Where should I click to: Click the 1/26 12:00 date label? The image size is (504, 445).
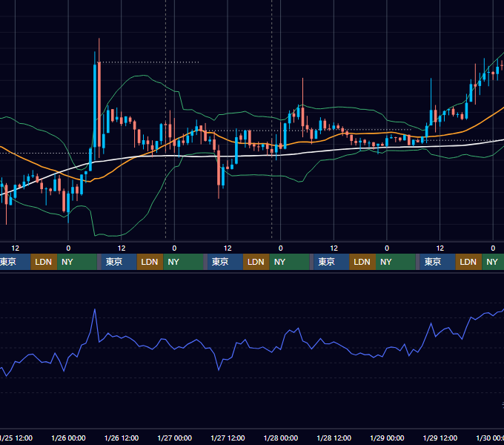pos(122,438)
